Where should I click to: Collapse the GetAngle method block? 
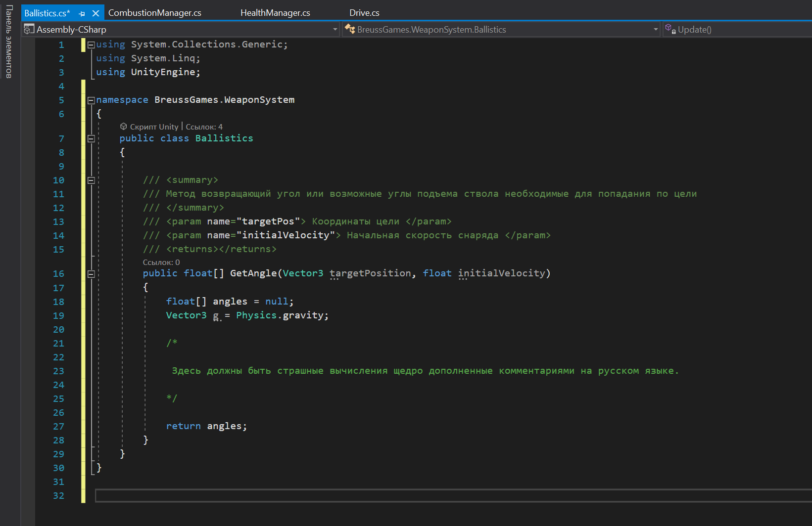[91, 274]
